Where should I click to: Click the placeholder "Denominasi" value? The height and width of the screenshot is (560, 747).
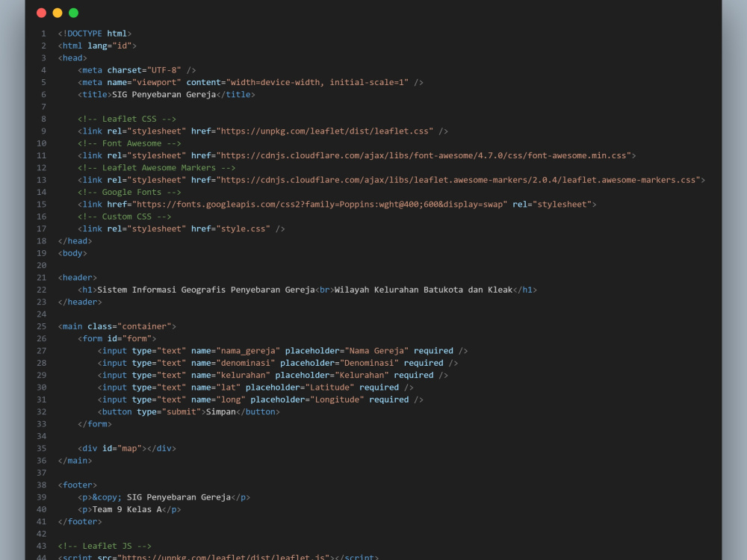[369, 363]
